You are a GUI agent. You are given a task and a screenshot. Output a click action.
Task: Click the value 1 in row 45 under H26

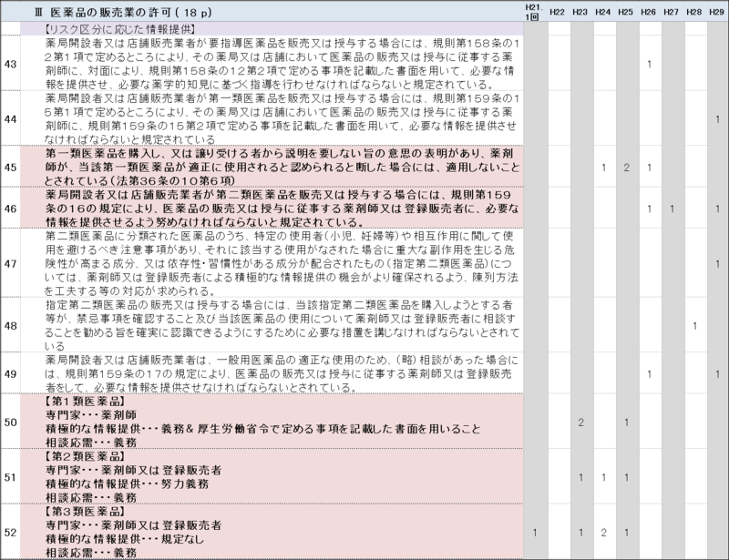coord(649,168)
